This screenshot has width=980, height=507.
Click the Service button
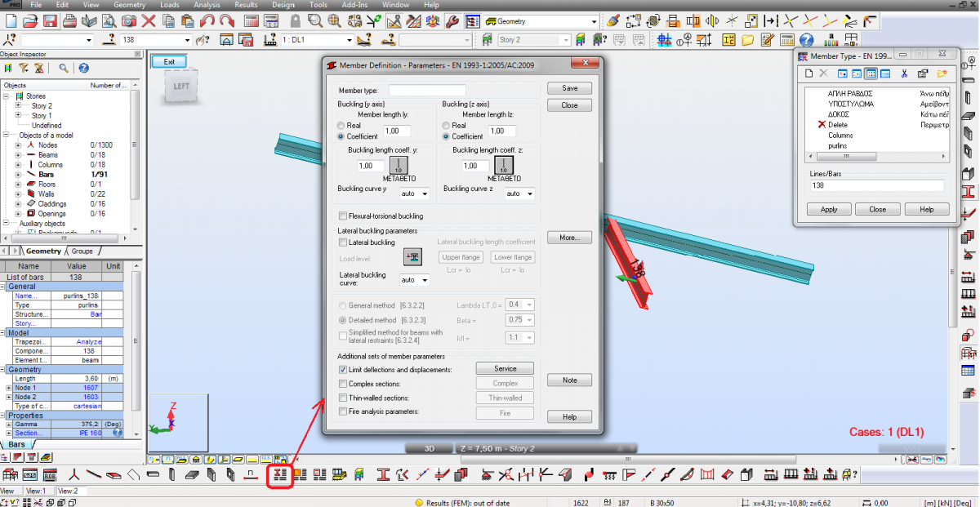pos(505,369)
